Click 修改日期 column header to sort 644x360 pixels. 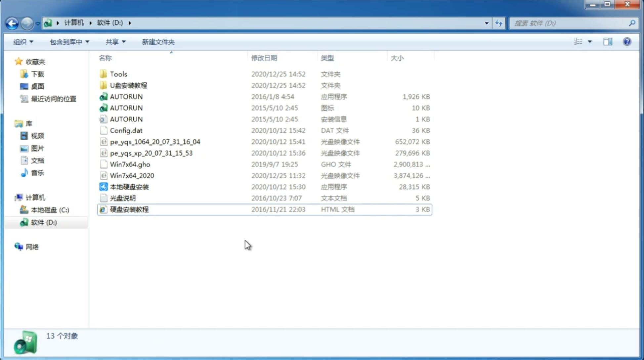(x=264, y=58)
